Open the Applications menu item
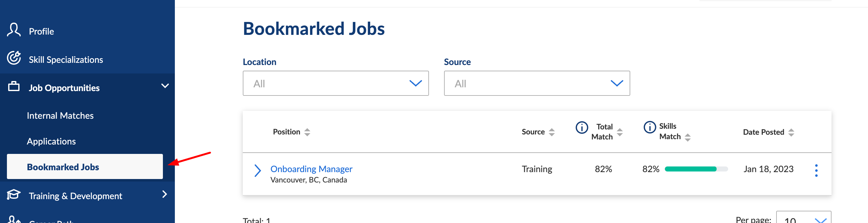Screen dimensions: 868x223 pyautogui.click(x=51, y=141)
